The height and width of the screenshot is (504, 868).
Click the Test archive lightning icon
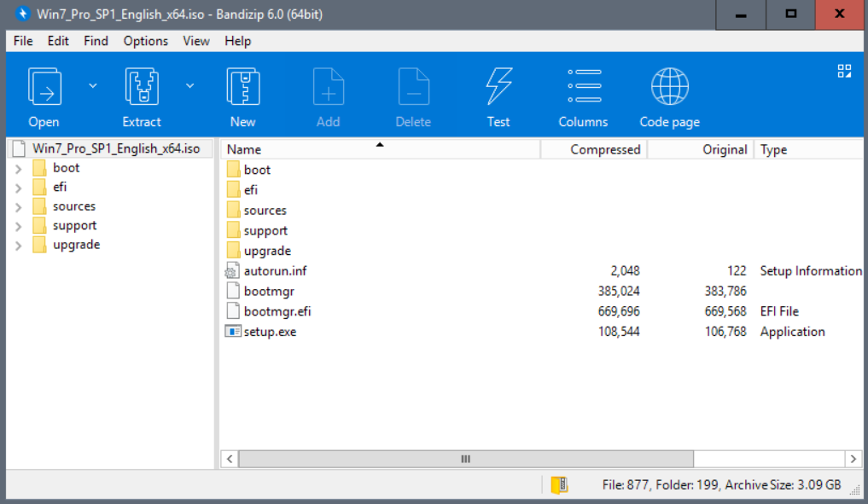(498, 86)
